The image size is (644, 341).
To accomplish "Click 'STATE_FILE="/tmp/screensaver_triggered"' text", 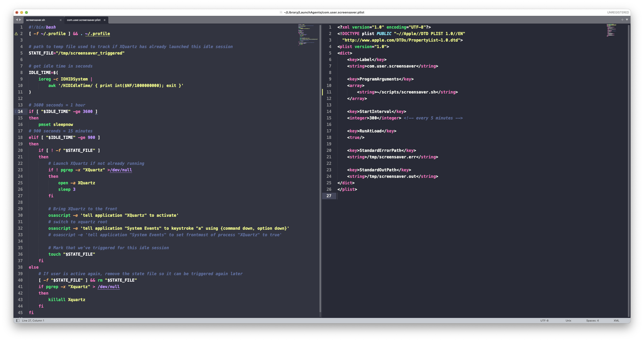I will tap(76, 53).
